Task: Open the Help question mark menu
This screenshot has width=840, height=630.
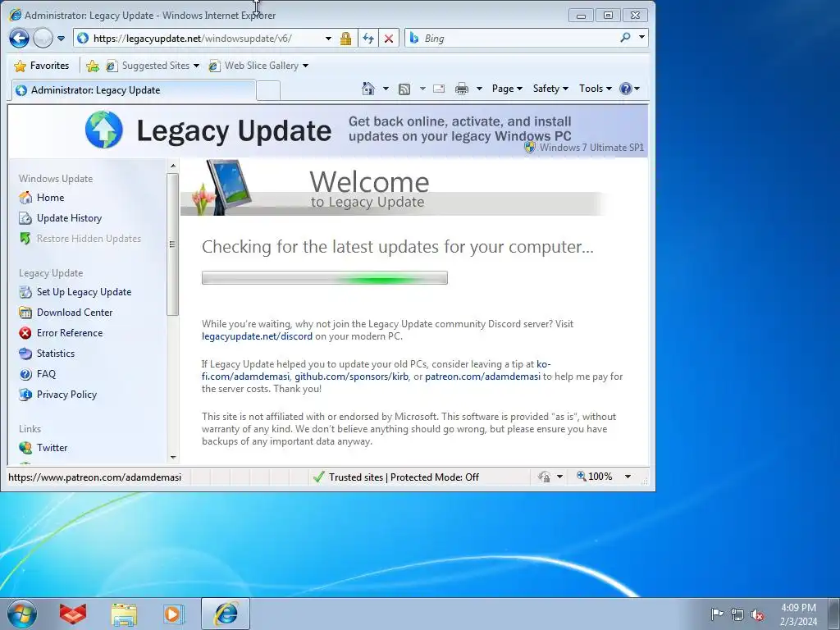Action: (x=629, y=89)
